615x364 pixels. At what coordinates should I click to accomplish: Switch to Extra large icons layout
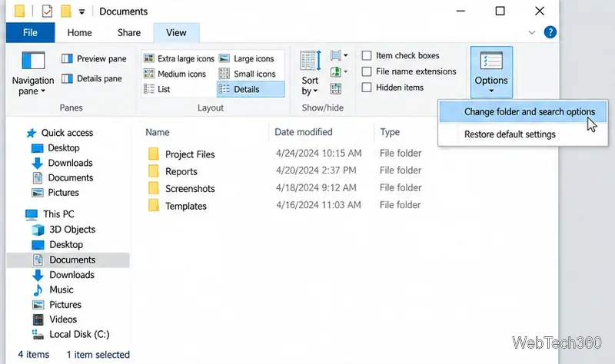coord(179,59)
